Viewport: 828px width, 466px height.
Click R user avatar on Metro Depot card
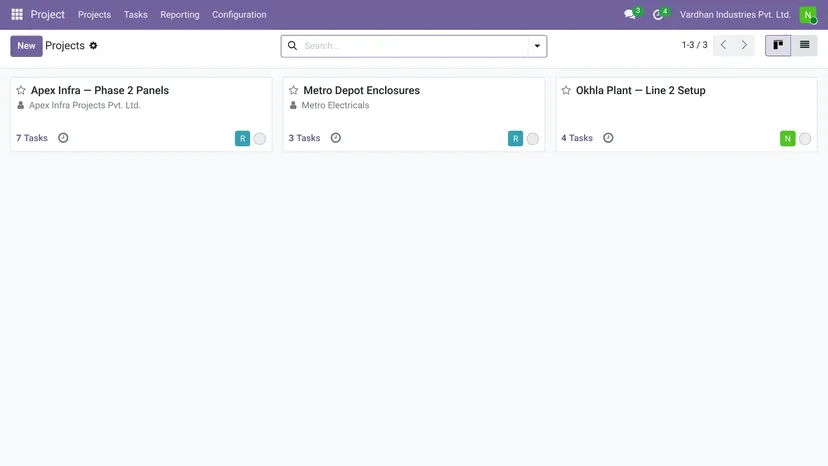pyautogui.click(x=515, y=138)
